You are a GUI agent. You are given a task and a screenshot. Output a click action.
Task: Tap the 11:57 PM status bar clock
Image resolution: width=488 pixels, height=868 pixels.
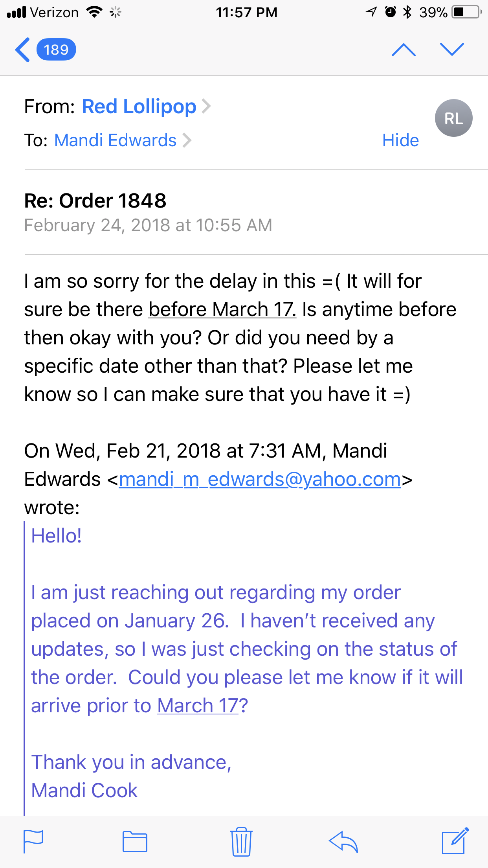tap(246, 13)
